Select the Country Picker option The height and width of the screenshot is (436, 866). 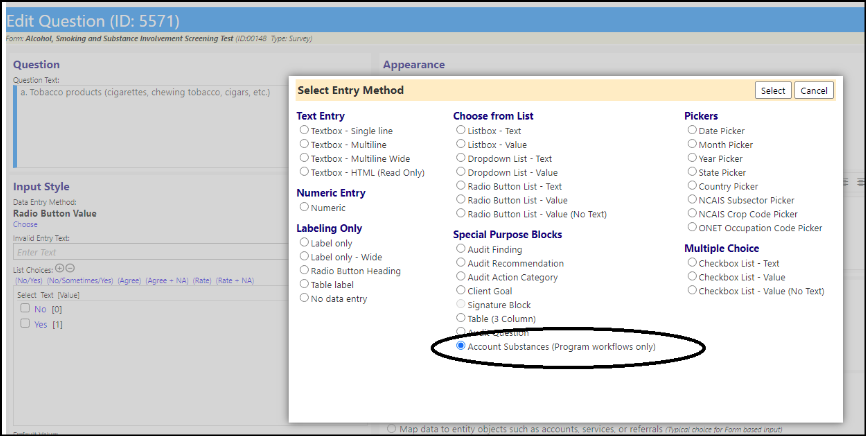[692, 186]
